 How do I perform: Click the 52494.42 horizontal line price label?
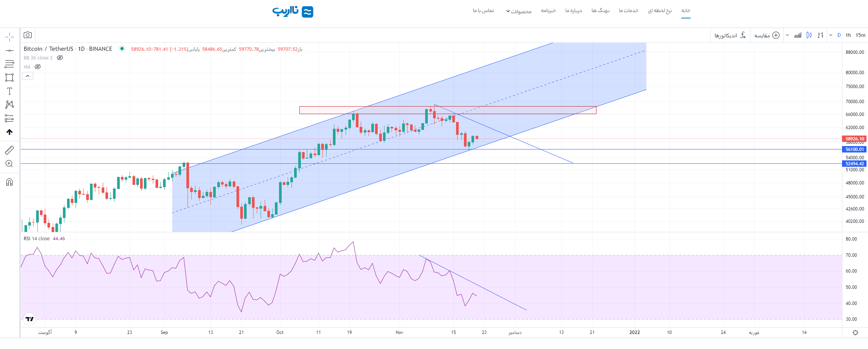click(854, 163)
